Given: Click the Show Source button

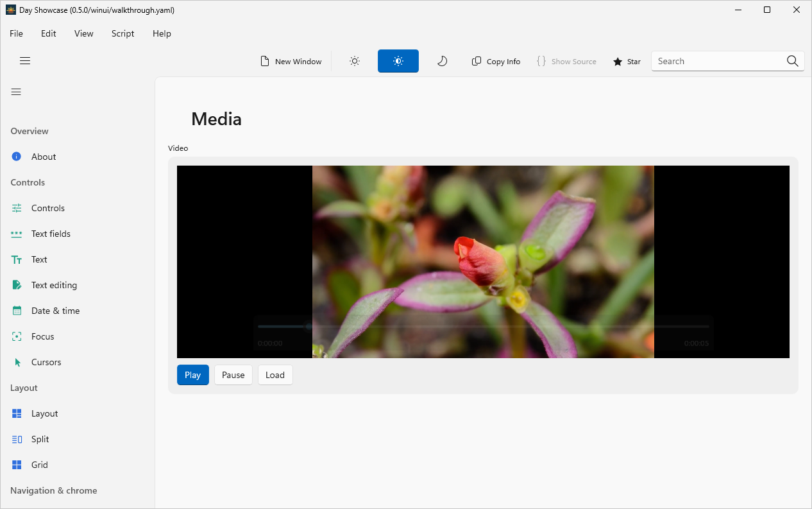Looking at the screenshot, I should pos(566,62).
